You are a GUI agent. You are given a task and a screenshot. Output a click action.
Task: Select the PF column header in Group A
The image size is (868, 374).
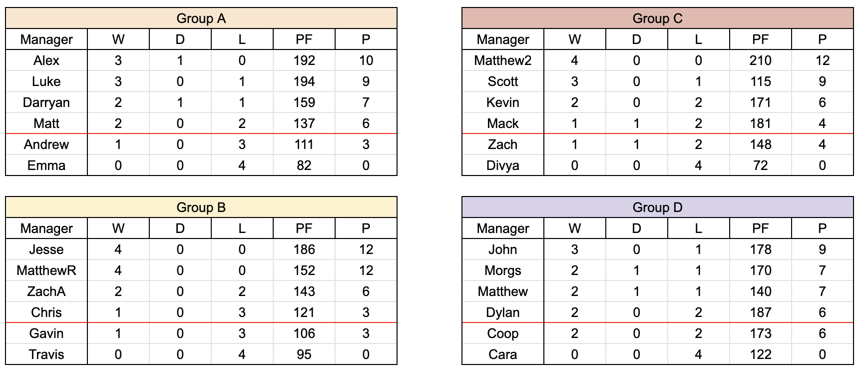point(304,39)
